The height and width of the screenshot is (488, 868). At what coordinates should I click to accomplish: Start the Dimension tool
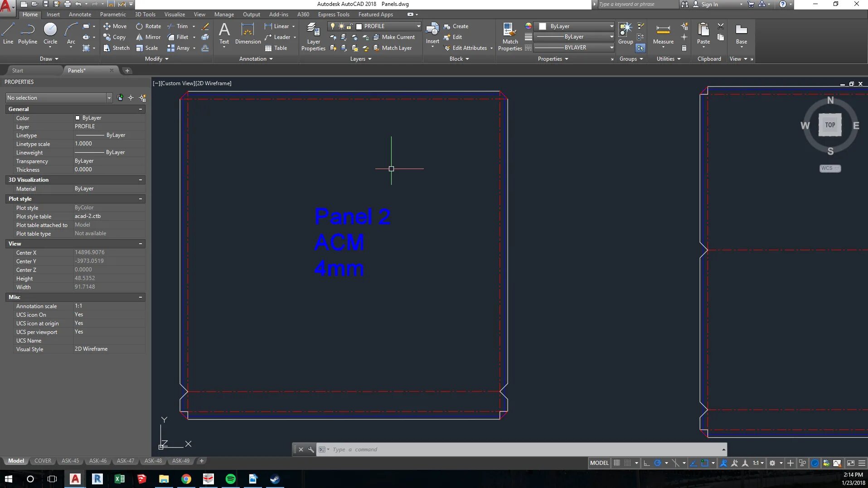coord(248,34)
